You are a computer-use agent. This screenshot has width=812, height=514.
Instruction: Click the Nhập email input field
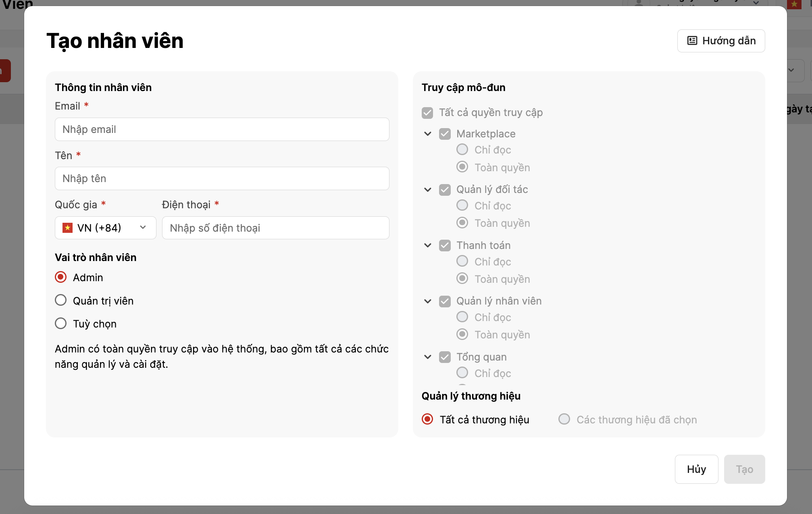click(222, 129)
